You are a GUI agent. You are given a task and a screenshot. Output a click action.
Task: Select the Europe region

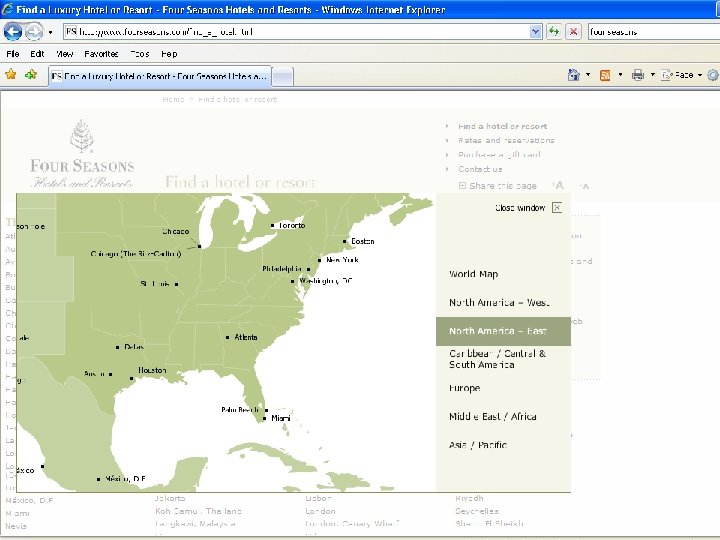point(465,388)
